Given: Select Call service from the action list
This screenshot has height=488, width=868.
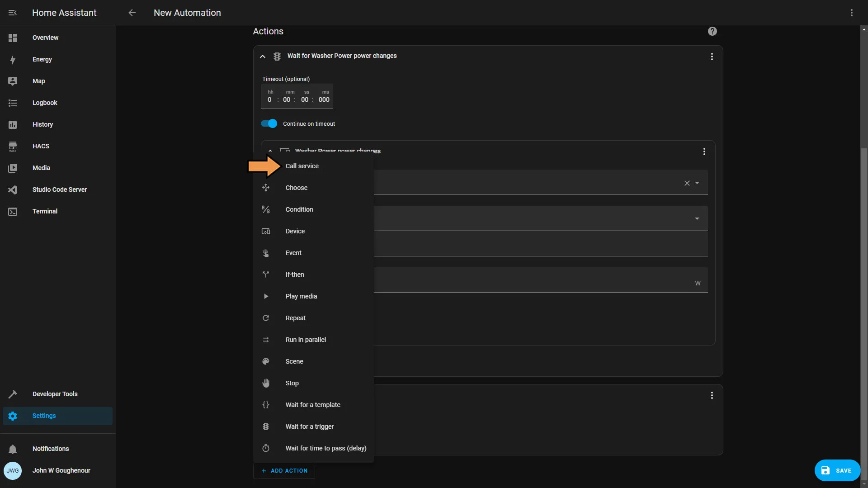Looking at the screenshot, I should (314, 166).
